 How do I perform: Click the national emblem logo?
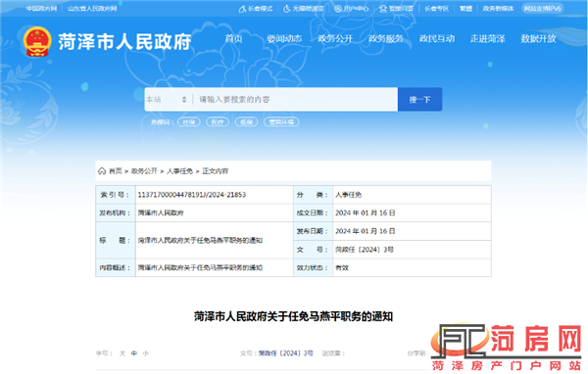(x=37, y=41)
